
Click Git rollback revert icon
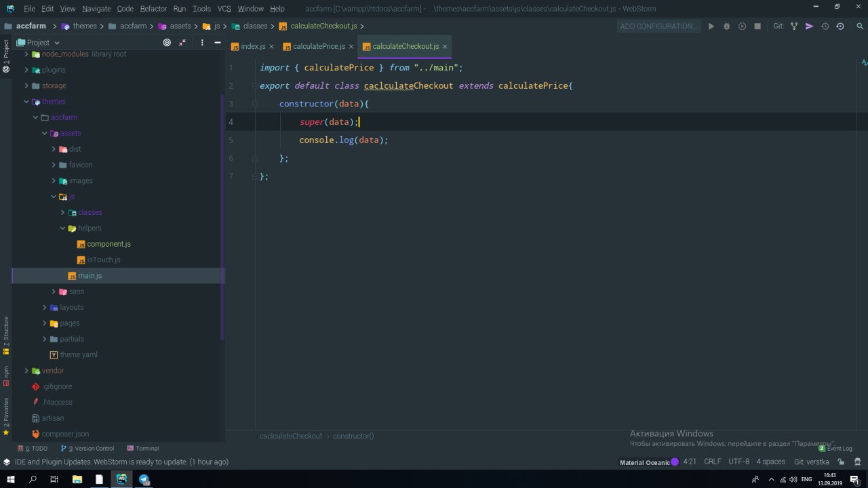[x=840, y=26]
